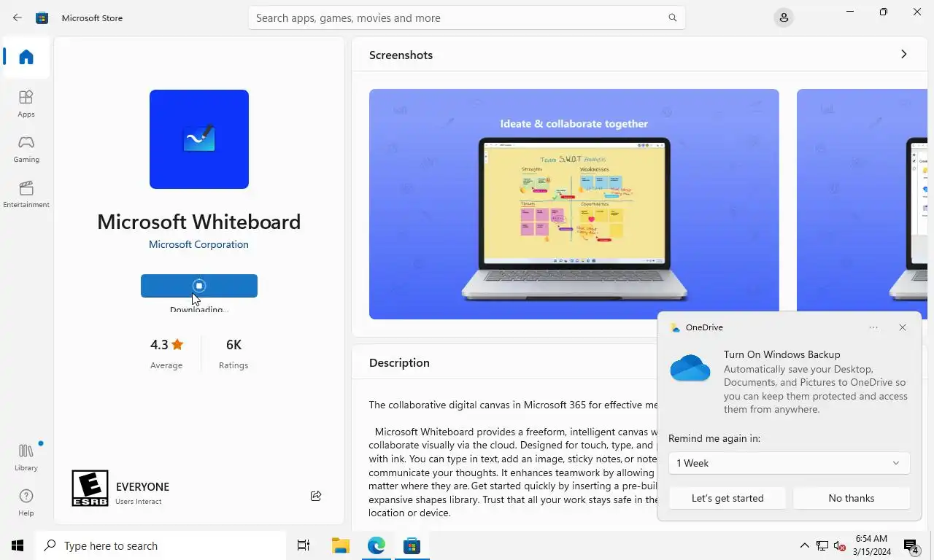Image resolution: width=934 pixels, height=560 pixels.
Task: Open the Gaming section in sidebar
Action: (26, 149)
